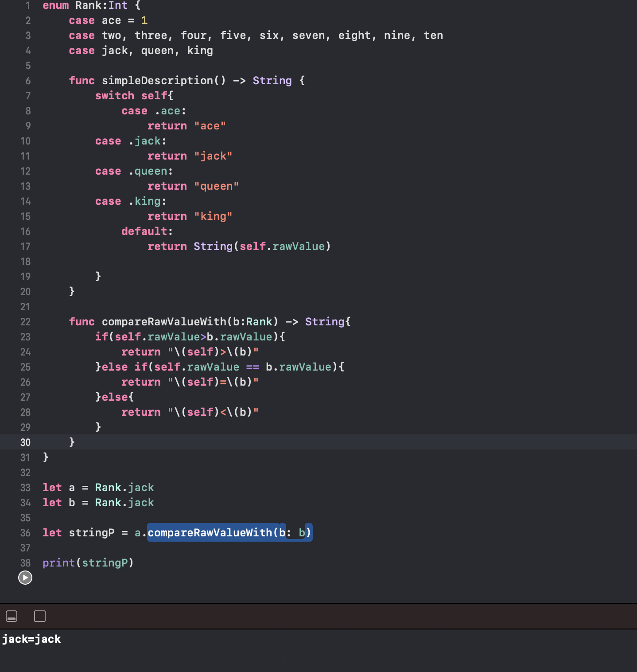Click the "let b = Rank.jack" line

[98, 503]
